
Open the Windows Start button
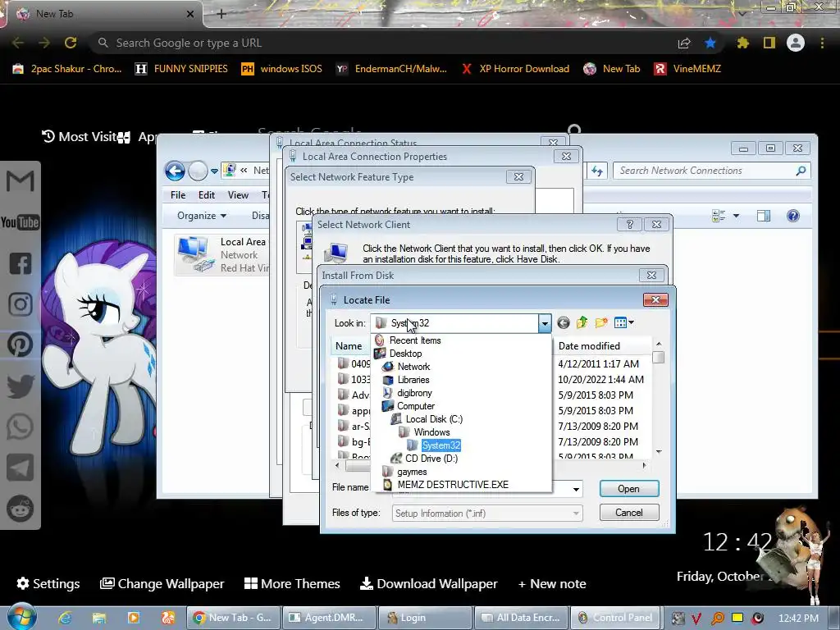tap(22, 617)
